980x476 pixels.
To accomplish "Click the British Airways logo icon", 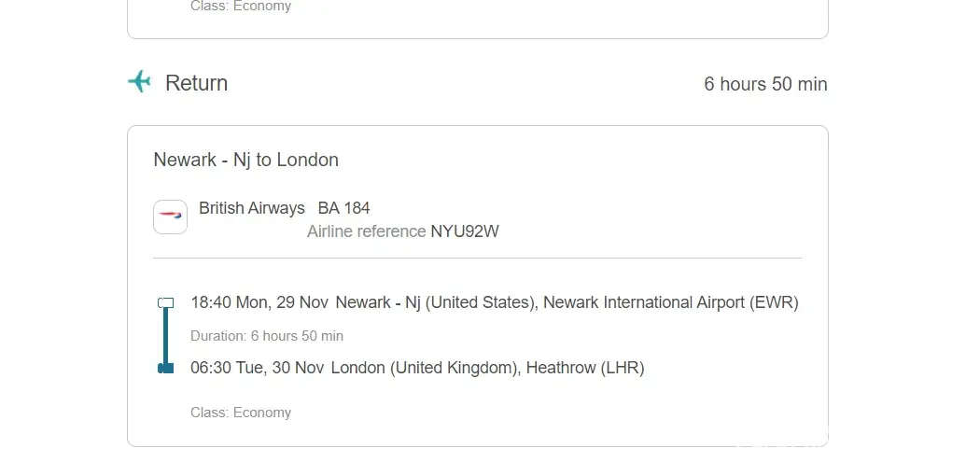I will coord(170,217).
